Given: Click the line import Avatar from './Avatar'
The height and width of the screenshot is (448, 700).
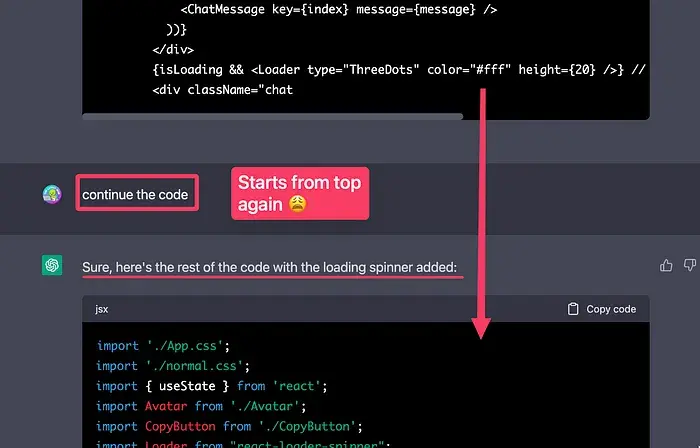Looking at the screenshot, I should [201, 406].
